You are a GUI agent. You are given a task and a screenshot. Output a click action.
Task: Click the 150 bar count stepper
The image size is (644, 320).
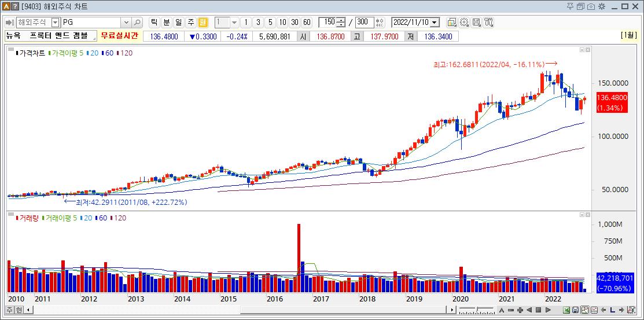click(x=341, y=22)
